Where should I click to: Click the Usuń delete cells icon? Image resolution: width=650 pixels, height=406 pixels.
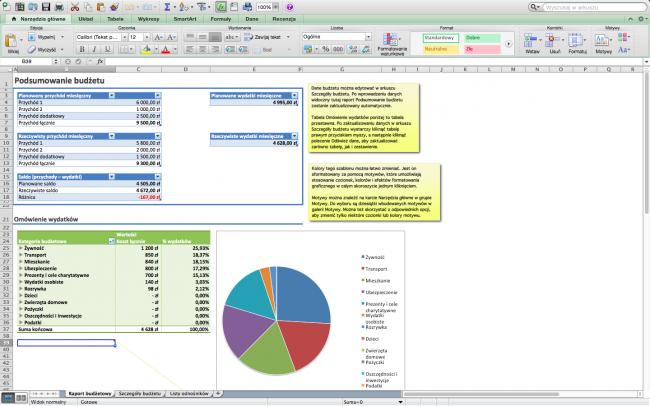(x=555, y=43)
